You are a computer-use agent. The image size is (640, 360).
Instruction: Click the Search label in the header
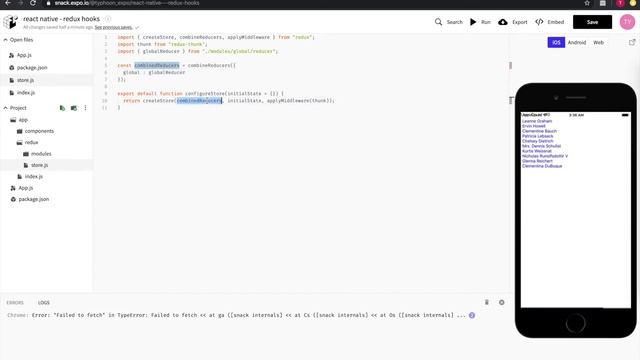[x=454, y=22]
